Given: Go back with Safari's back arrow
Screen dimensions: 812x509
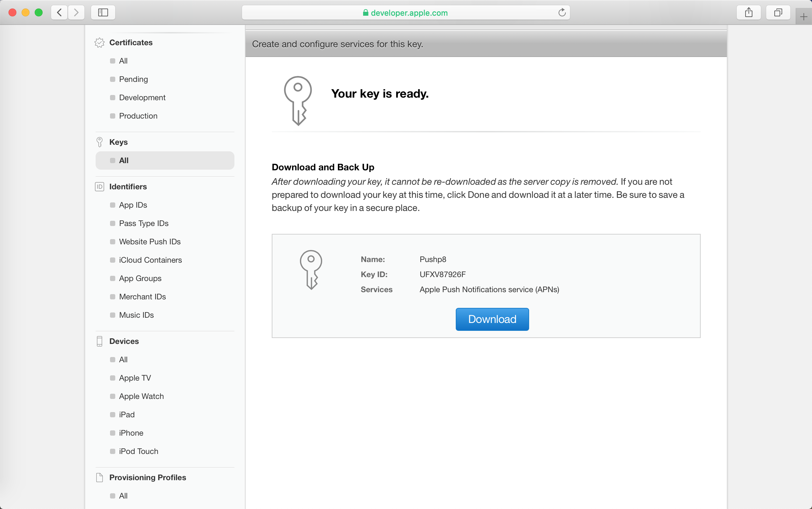Looking at the screenshot, I should tap(59, 13).
